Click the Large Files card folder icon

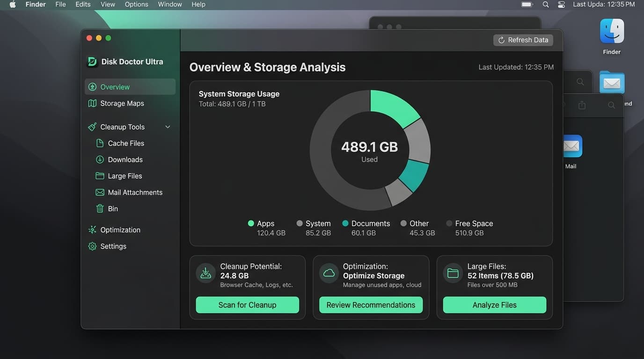(x=453, y=273)
